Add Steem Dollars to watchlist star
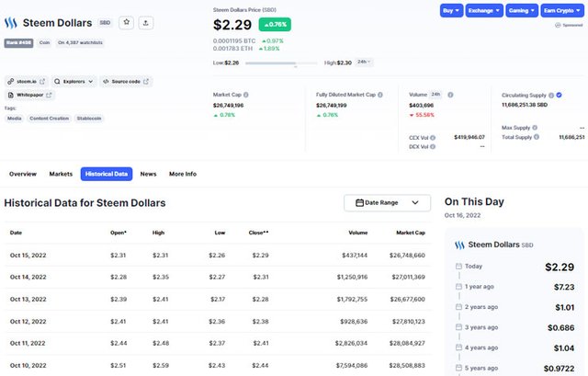Screen dimensions: 588x376 [127, 22]
